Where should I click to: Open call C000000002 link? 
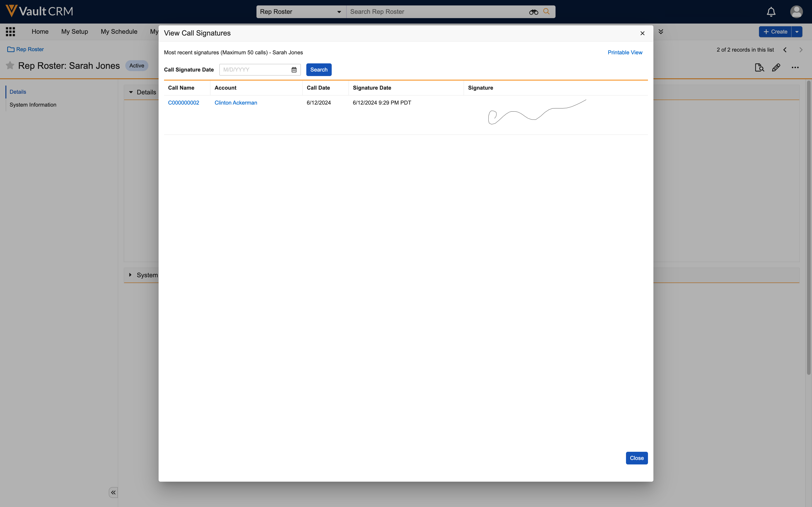pos(184,103)
